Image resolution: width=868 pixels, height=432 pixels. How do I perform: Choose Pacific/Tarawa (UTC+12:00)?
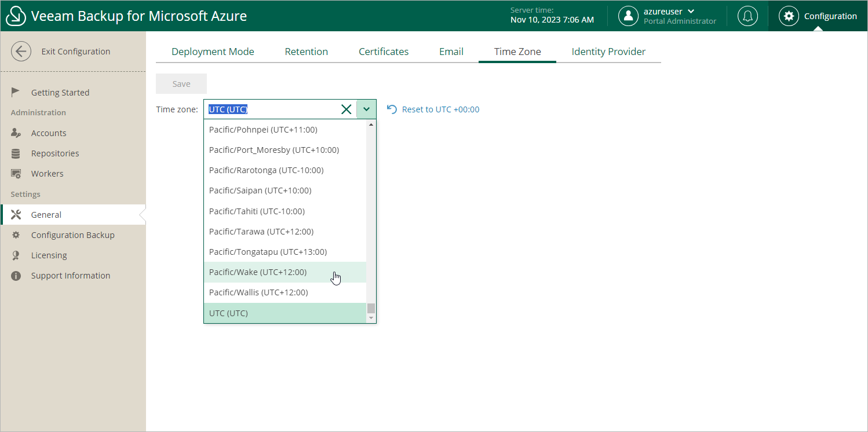coord(285,232)
